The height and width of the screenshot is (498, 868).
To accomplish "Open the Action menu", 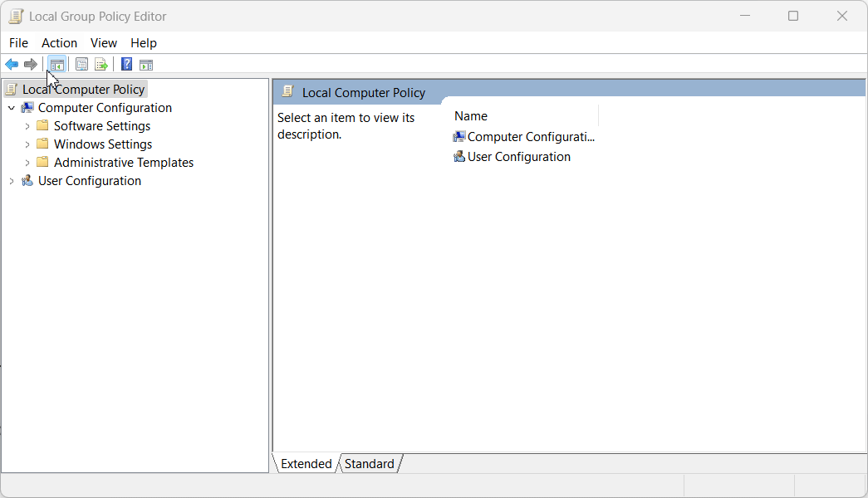I will tap(59, 42).
